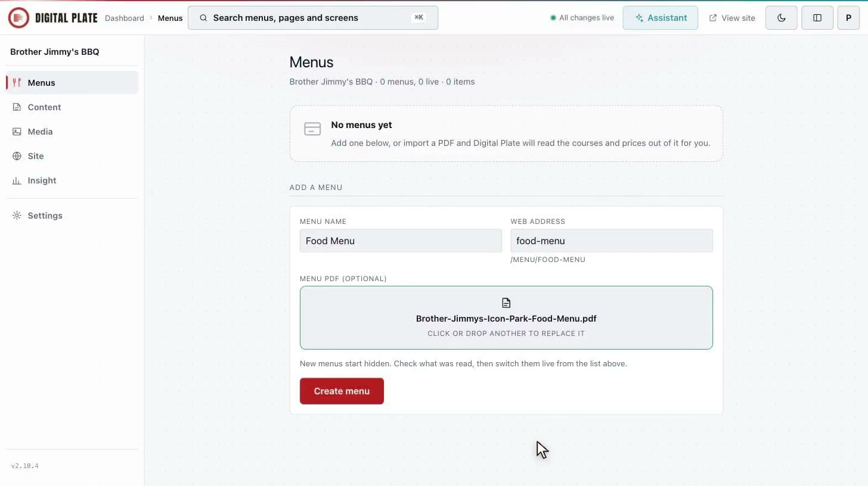Click the Menu Name field containing Food Menu

pyautogui.click(x=401, y=241)
